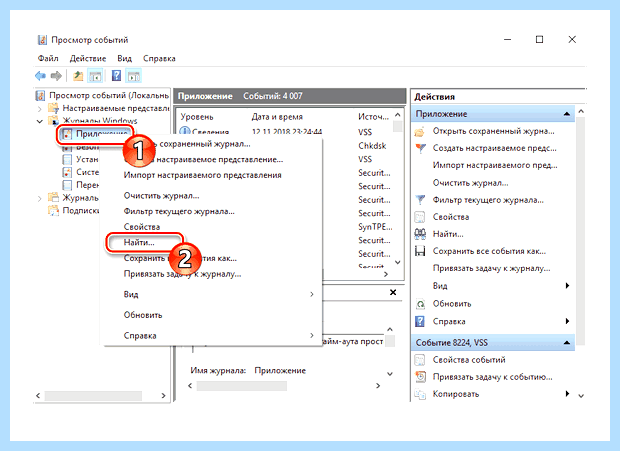Click the Свойства событий icon
The width and height of the screenshot is (620, 451).
click(420, 360)
